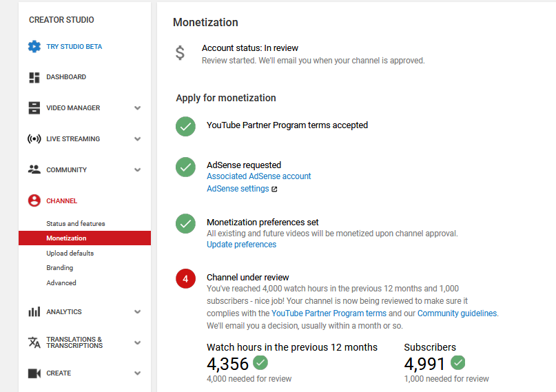Click the green check beside Monetization preferences set
Screen dimensions: 556x392
coord(185,224)
